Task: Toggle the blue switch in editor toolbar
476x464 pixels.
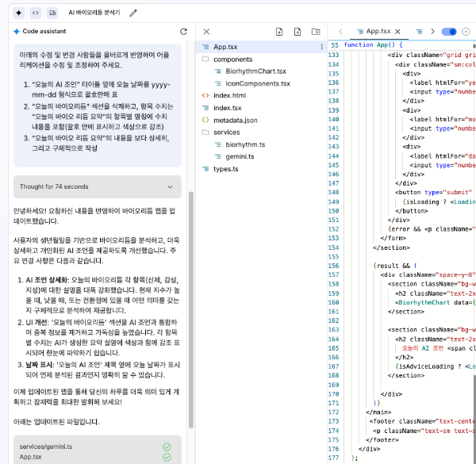Action: pos(449,32)
